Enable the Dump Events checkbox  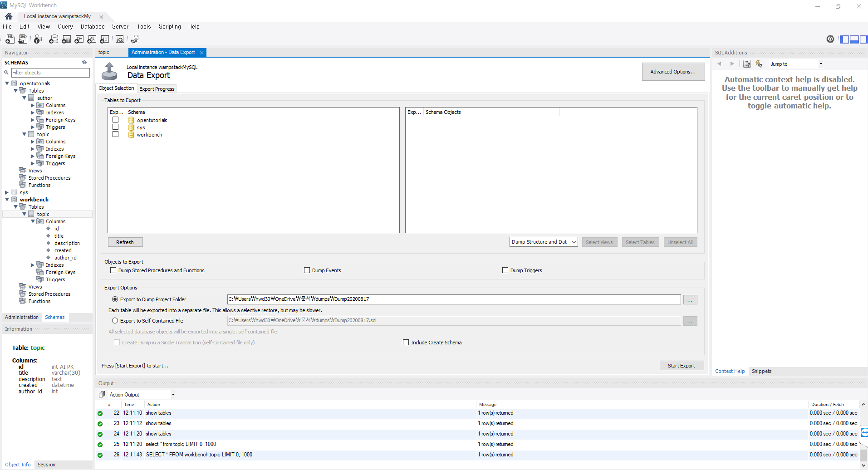point(307,270)
